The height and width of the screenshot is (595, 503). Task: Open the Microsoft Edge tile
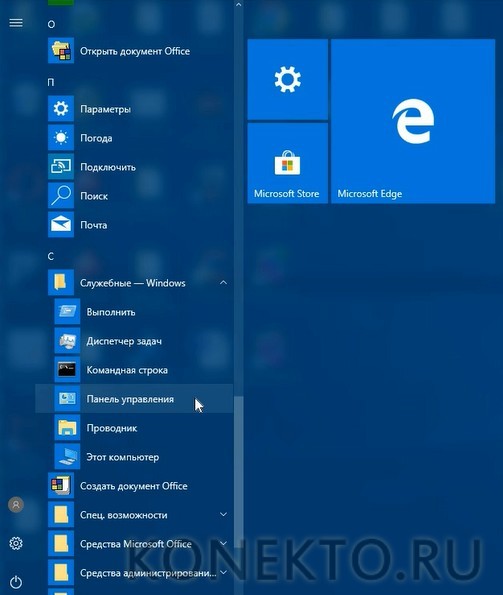(413, 121)
